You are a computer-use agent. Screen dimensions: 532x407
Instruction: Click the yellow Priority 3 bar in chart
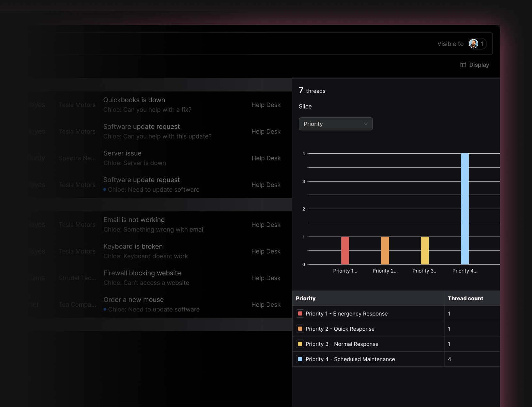click(x=425, y=250)
